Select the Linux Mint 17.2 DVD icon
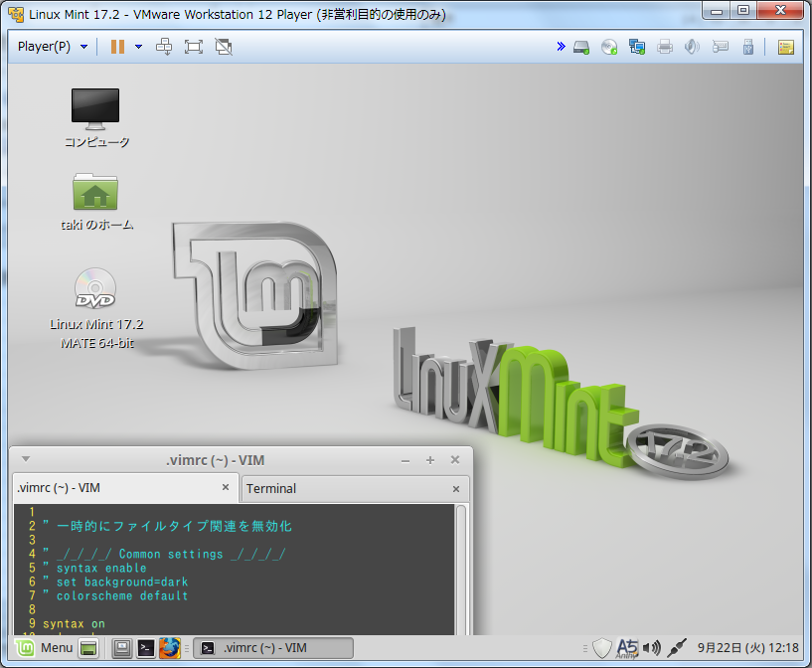Image resolution: width=812 pixels, height=668 pixels. 96,308
